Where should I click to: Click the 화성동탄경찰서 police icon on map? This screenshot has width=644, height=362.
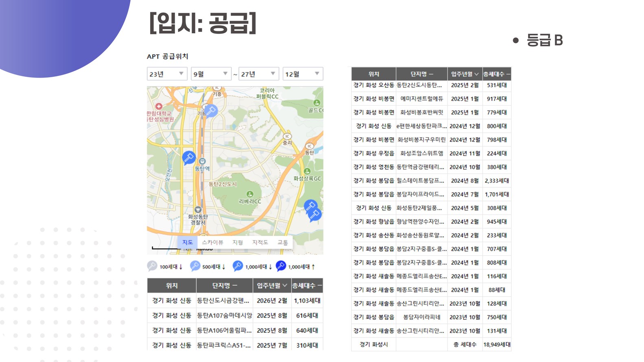[198, 210]
